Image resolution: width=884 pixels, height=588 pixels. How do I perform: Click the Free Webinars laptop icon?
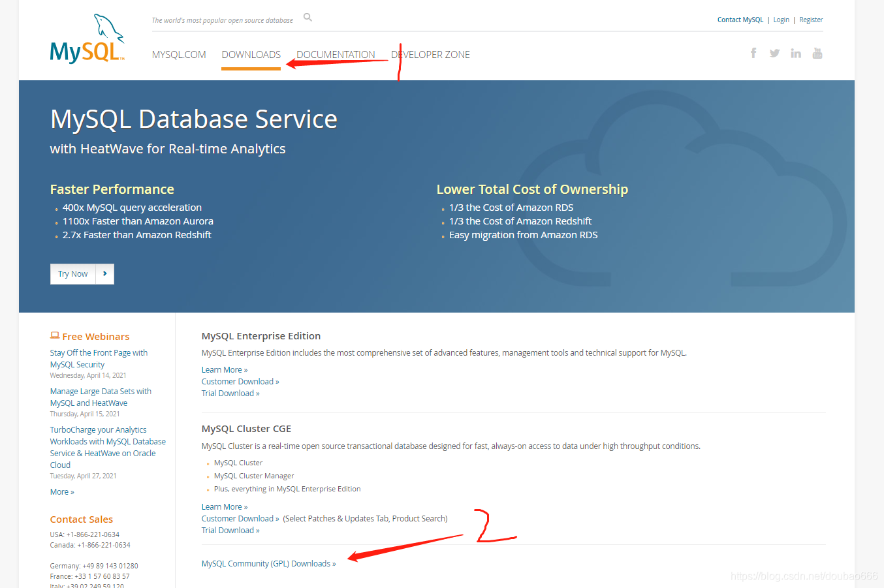click(x=55, y=335)
